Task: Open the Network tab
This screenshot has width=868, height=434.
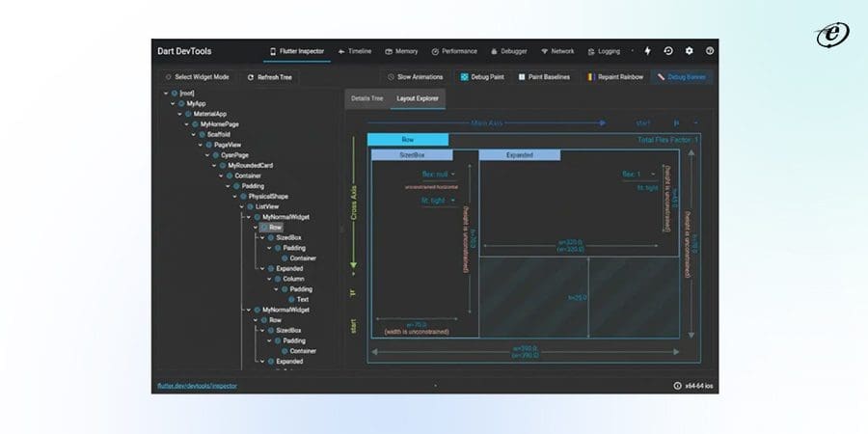Action: 557,51
